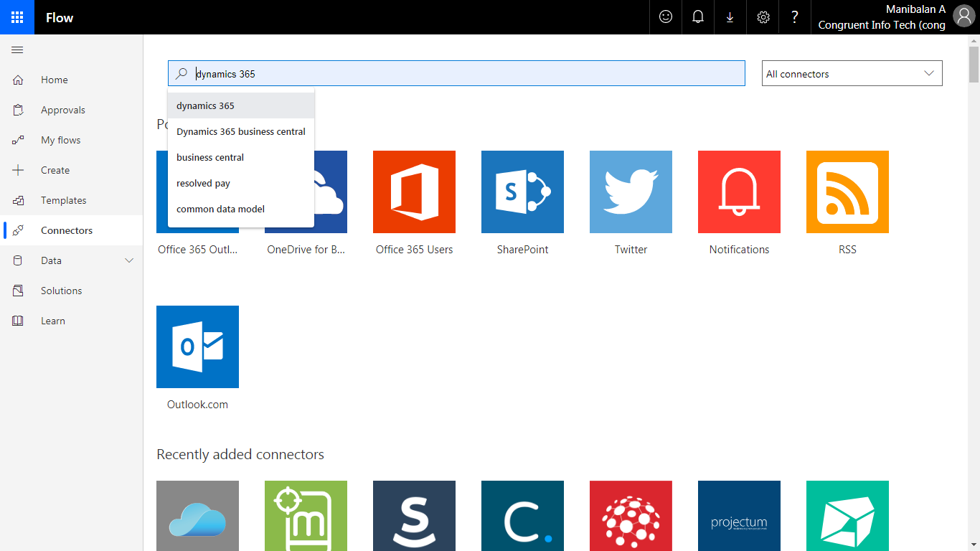The height and width of the screenshot is (551, 980).
Task: Open the Office 365 Users connector tile
Action: tap(414, 192)
